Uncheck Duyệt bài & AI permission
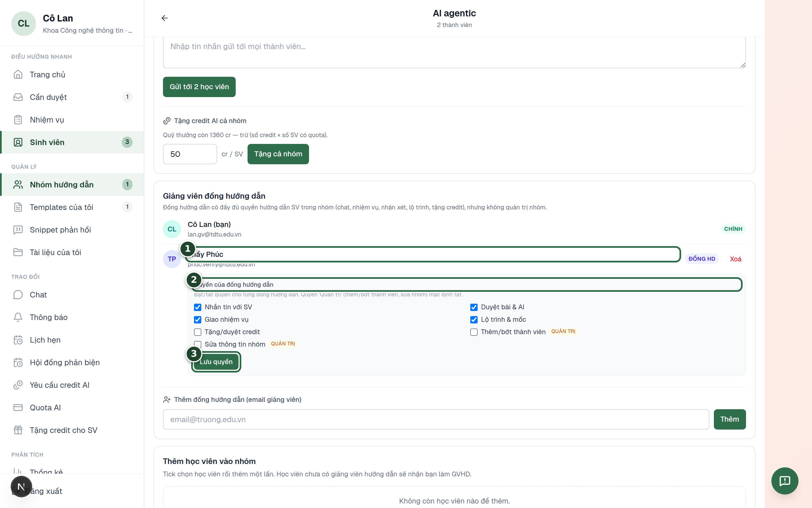 click(x=474, y=307)
